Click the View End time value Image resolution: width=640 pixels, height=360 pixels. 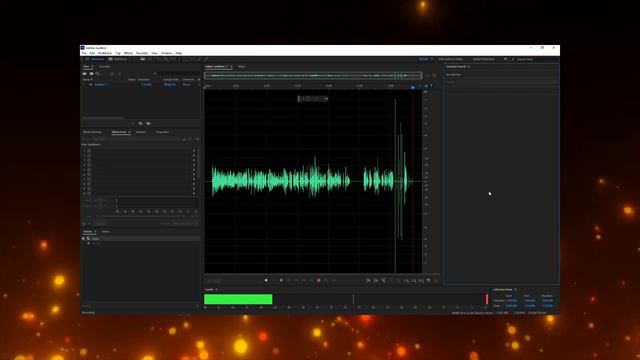pyautogui.click(x=529, y=305)
